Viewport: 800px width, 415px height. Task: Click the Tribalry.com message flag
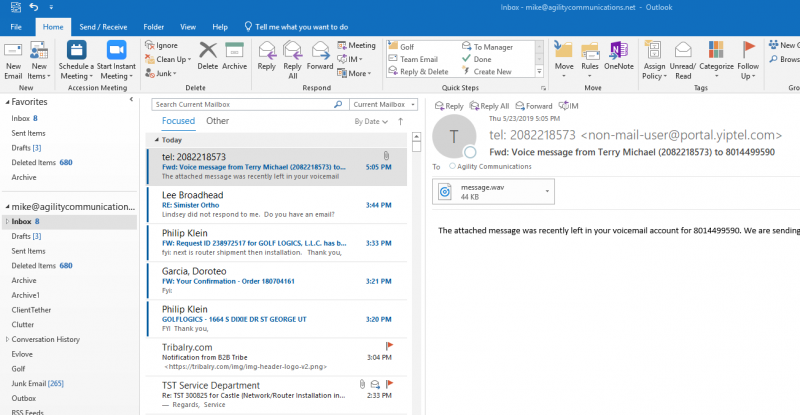tap(389, 346)
